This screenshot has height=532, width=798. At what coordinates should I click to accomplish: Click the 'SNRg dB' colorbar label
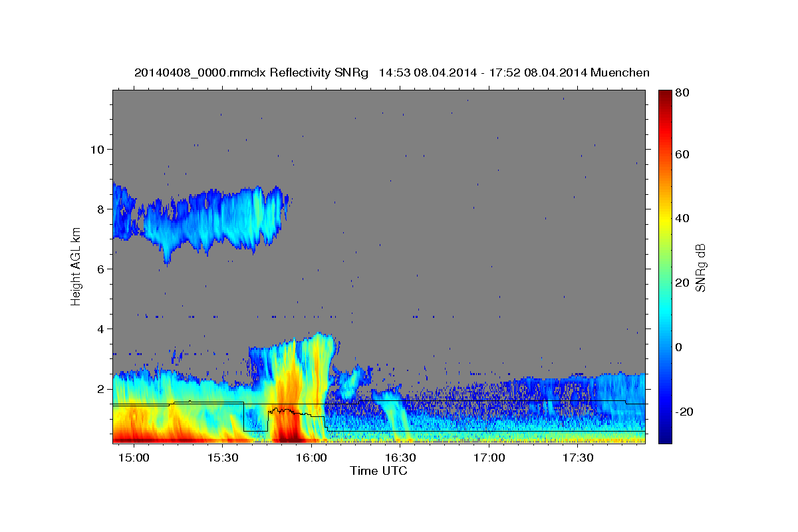point(701,267)
